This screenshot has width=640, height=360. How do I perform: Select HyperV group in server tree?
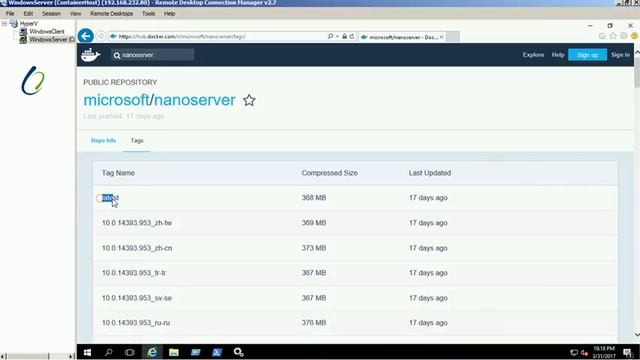[x=29, y=24]
